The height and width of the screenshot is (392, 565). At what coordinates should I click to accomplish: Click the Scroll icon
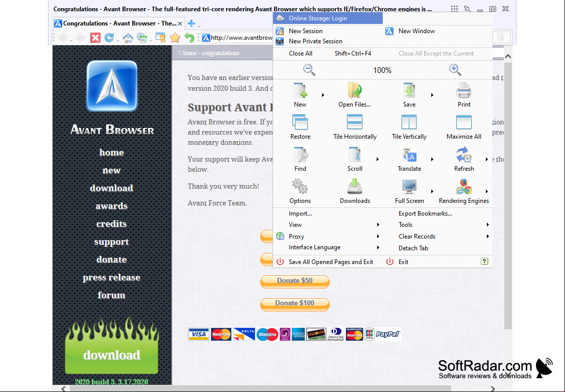[355, 154]
